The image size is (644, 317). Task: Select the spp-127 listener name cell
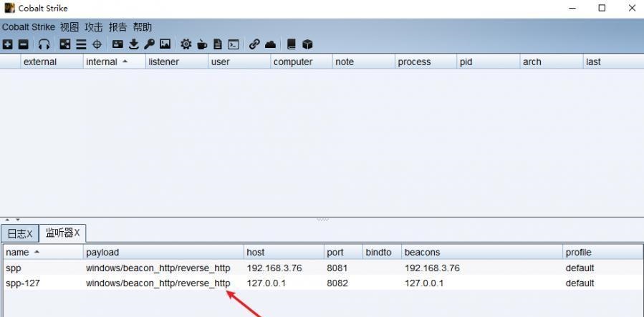[44, 283]
